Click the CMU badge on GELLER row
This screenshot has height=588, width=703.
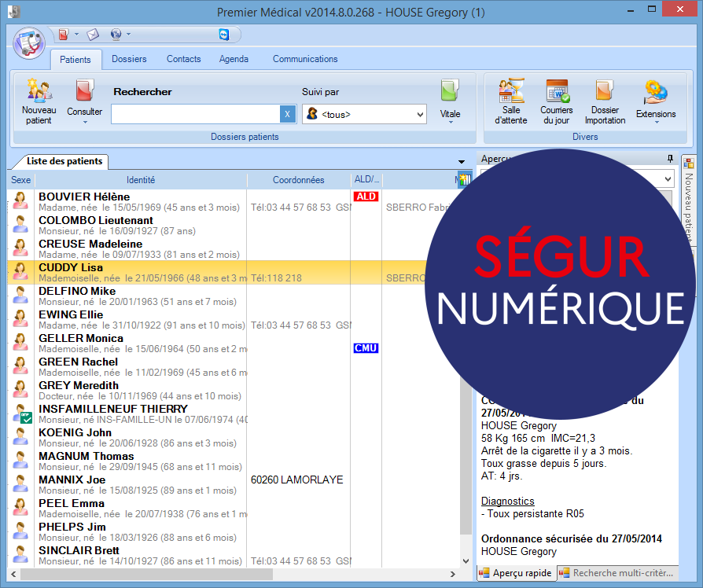(366, 348)
